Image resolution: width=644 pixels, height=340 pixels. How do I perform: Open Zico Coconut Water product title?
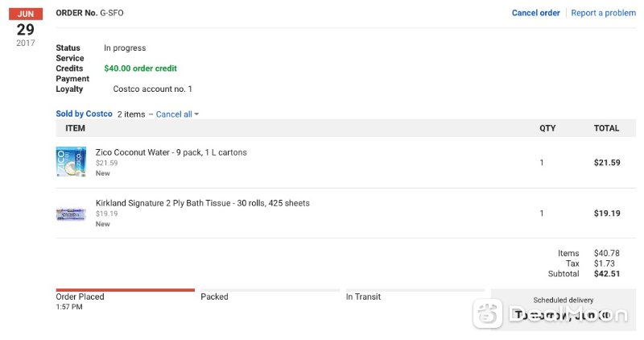point(171,152)
